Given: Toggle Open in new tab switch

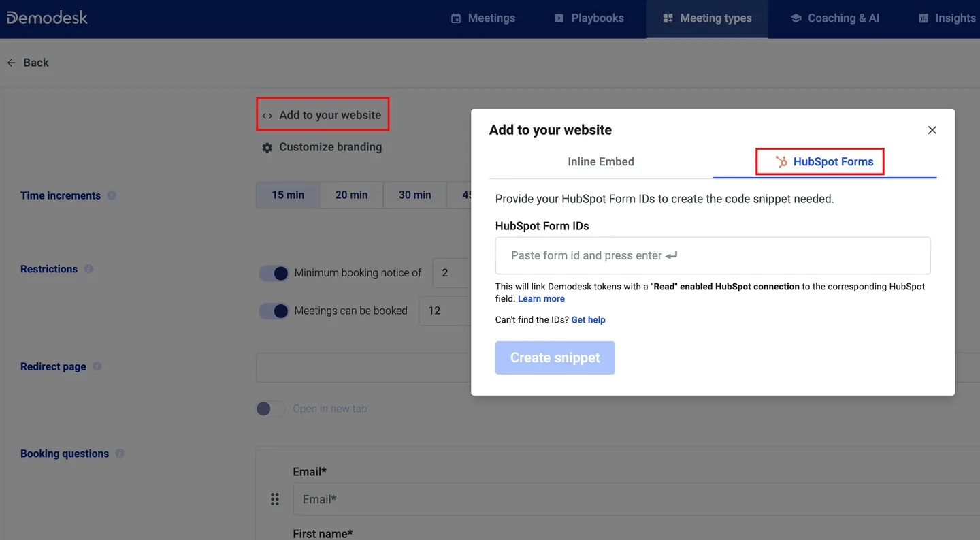Looking at the screenshot, I should tap(269, 409).
